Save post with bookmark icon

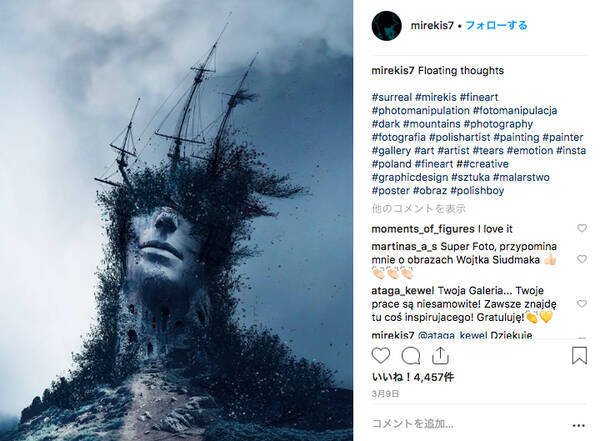(x=579, y=355)
